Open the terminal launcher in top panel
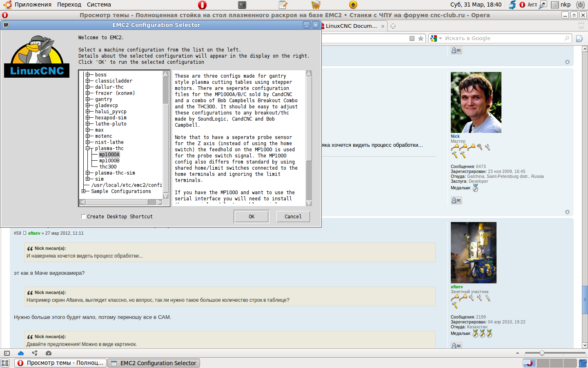Viewport: 588px width, 368px height. (x=242, y=5)
